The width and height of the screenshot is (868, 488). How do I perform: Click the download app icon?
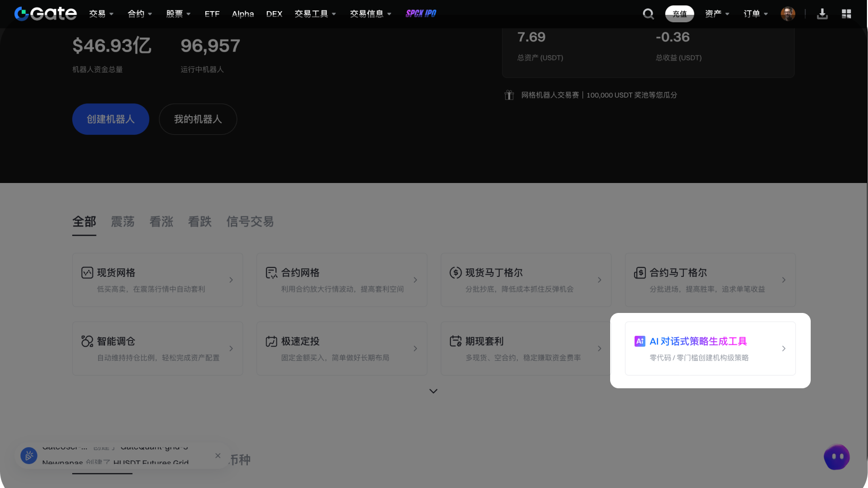[x=822, y=14]
